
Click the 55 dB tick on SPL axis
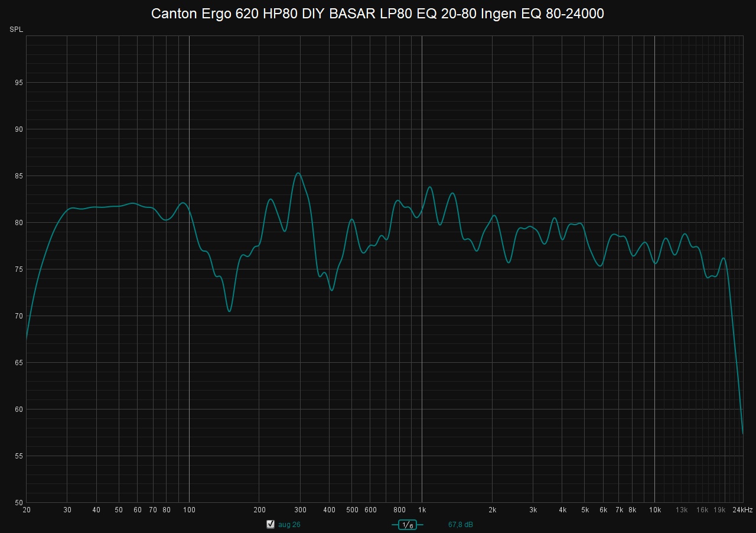pyautogui.click(x=19, y=456)
